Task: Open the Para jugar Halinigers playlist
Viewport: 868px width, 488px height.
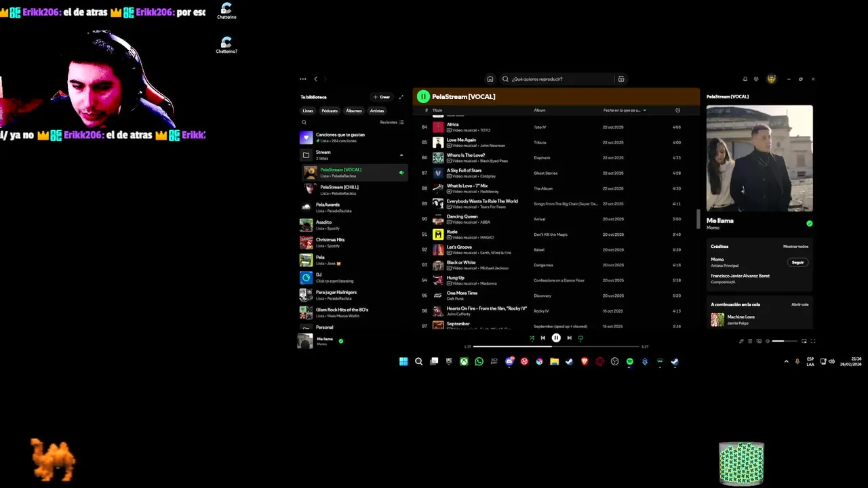Action: pyautogui.click(x=353, y=295)
